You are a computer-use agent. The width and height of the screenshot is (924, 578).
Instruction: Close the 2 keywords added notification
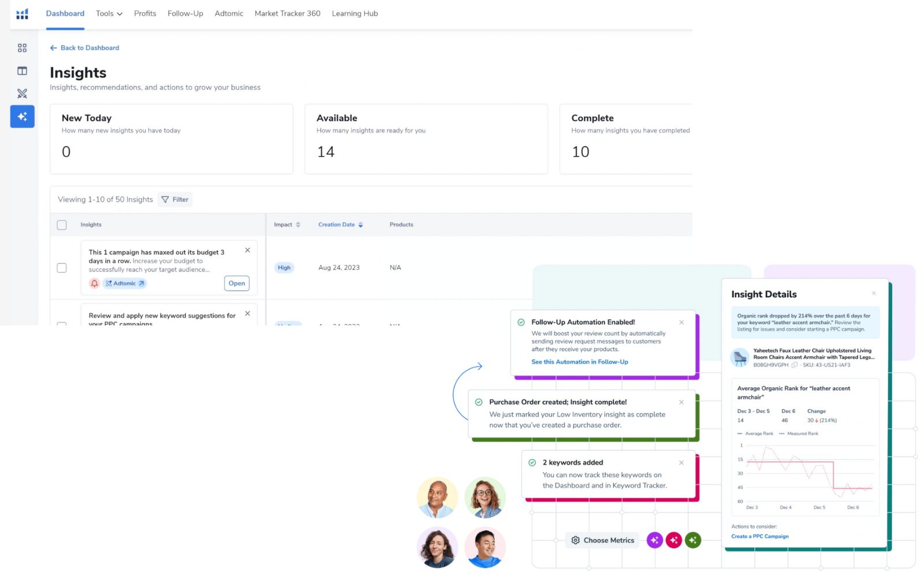pos(681,462)
